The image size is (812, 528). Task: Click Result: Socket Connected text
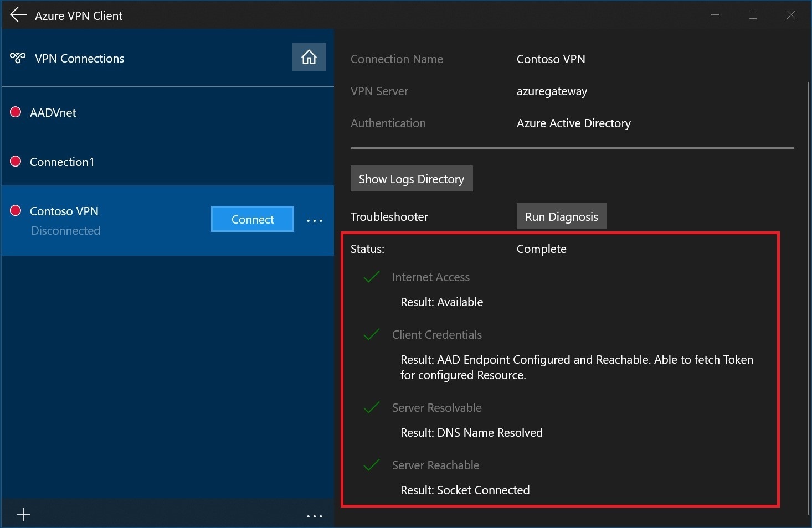coord(465,490)
